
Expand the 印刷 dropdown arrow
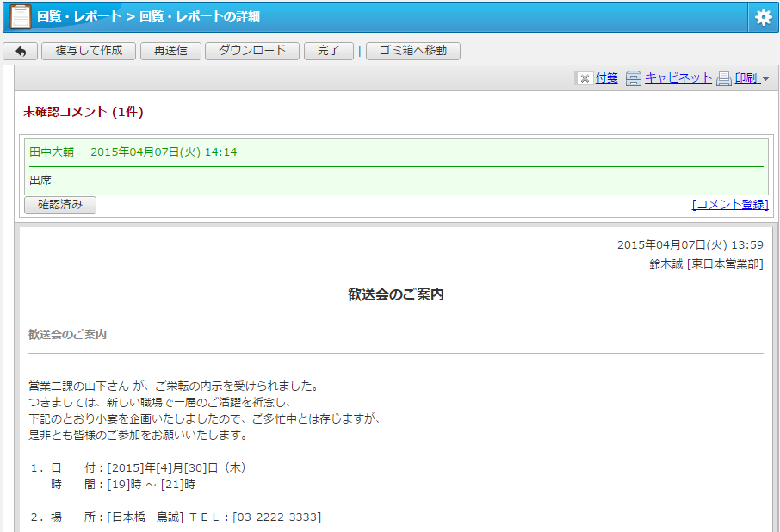pos(765,78)
